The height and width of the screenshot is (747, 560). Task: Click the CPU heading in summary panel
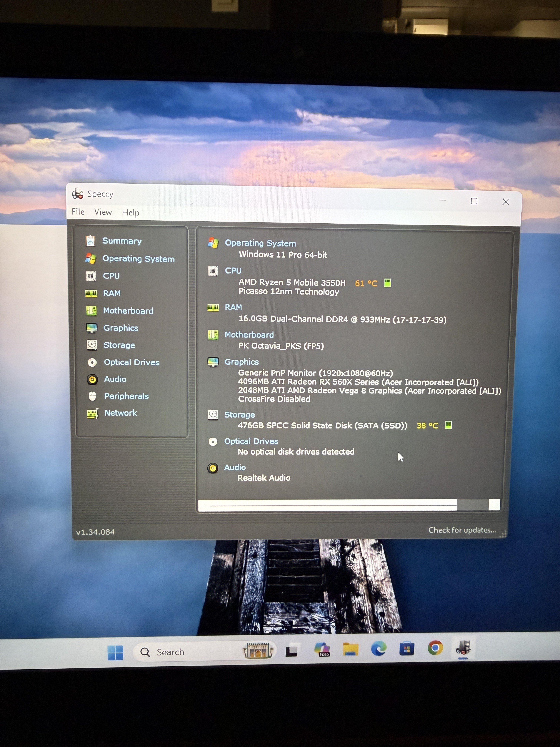tap(233, 271)
